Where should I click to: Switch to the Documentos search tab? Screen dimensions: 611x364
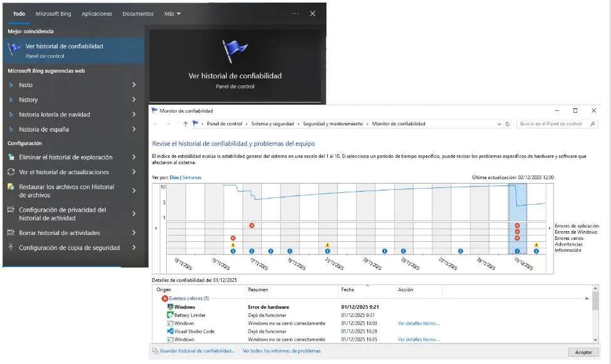tap(138, 14)
